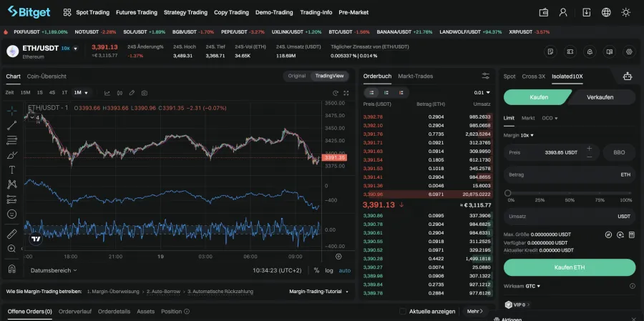Open the Futures Trading menu
The image size is (644, 321).
137,12
